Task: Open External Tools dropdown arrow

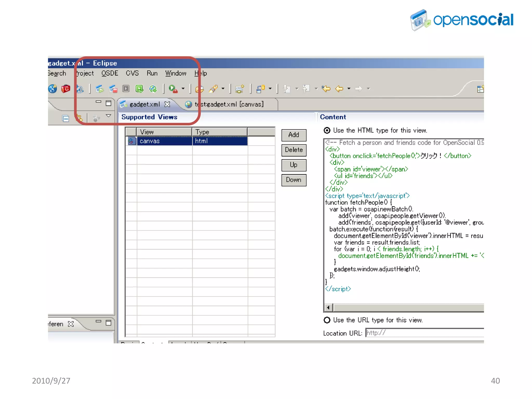Action: (x=183, y=89)
